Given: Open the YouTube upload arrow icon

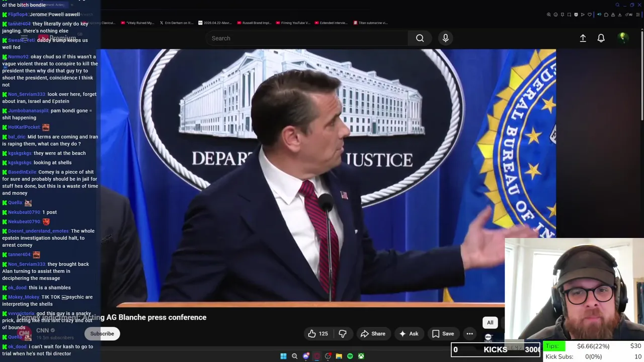Looking at the screenshot, I should (x=583, y=38).
